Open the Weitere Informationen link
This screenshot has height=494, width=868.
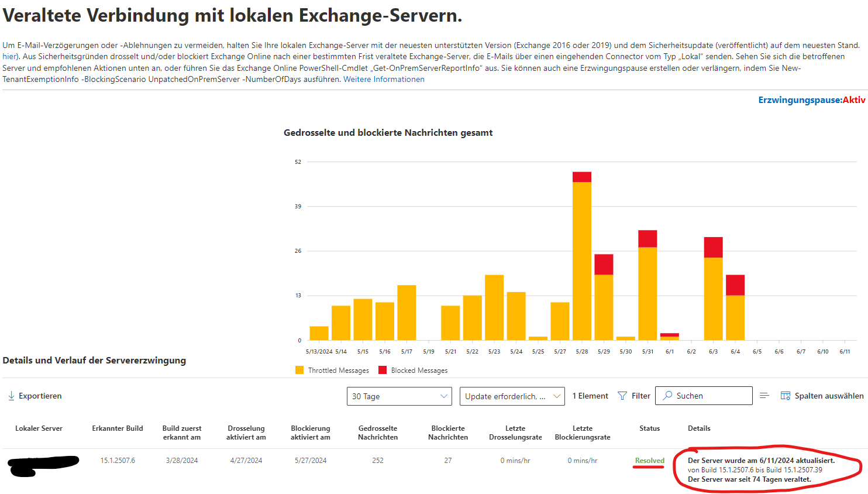384,79
